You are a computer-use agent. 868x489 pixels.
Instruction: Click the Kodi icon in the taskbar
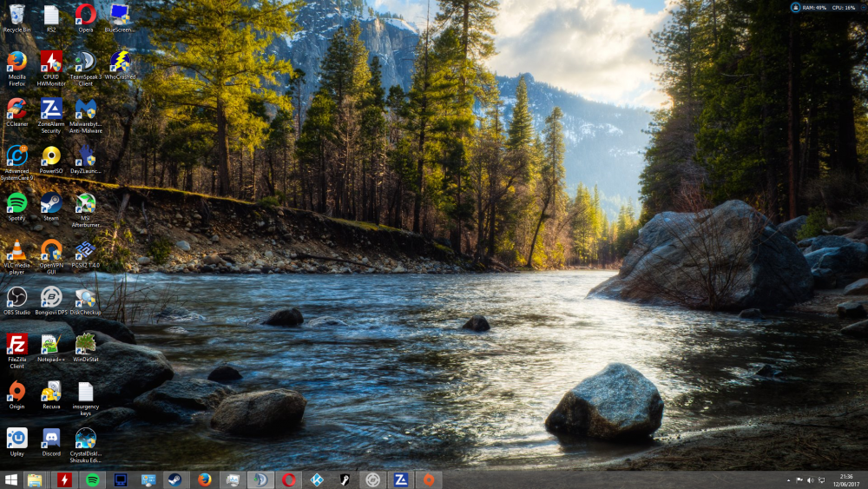point(317,479)
